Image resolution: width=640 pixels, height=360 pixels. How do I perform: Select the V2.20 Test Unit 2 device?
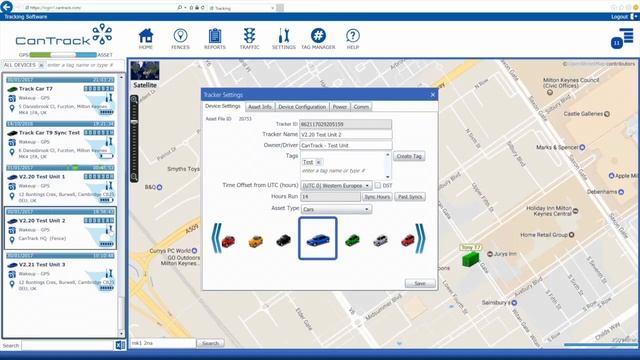click(x=60, y=228)
